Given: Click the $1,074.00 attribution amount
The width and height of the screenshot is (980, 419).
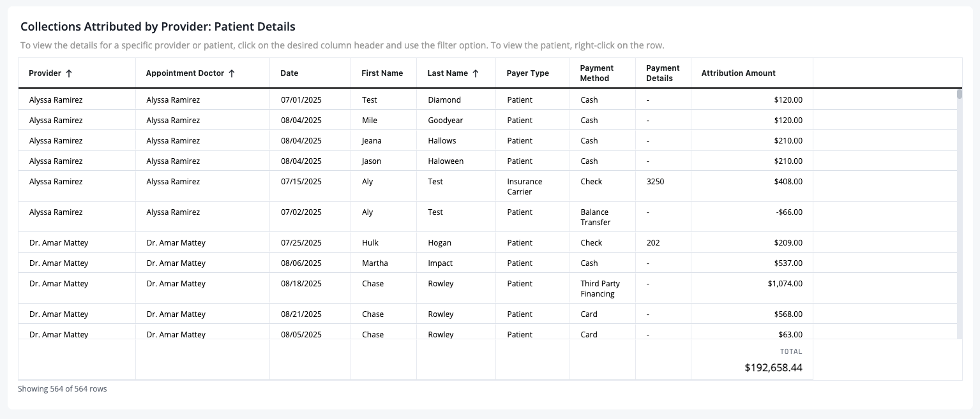Looking at the screenshot, I should tap(785, 284).
